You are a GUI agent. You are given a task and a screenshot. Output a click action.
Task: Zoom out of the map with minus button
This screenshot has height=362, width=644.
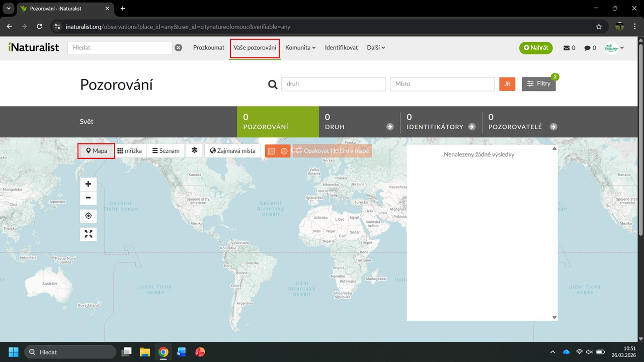point(88,198)
